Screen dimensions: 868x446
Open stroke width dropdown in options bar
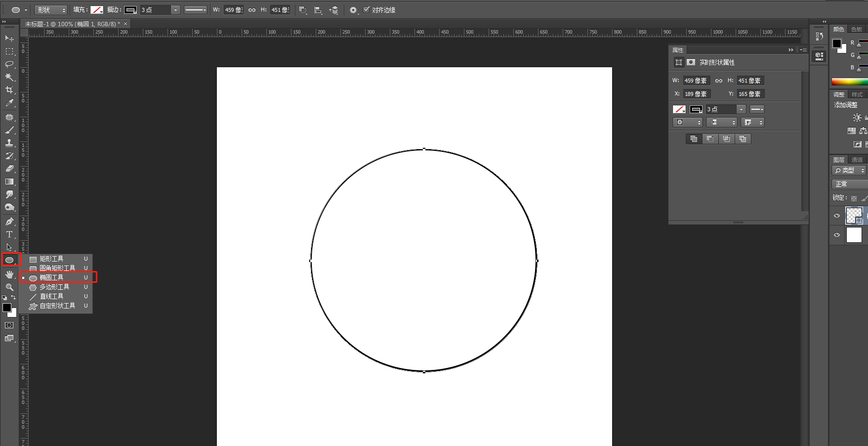click(x=175, y=10)
